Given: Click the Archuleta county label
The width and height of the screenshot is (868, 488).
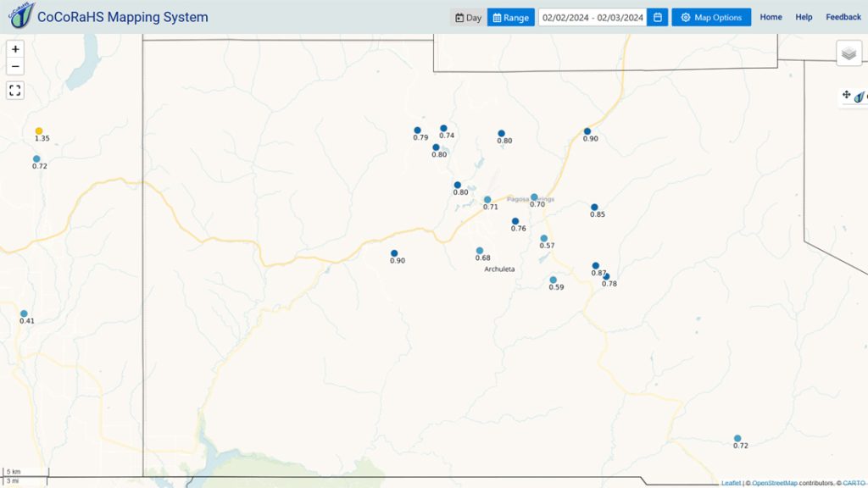Looking at the screenshot, I should [x=499, y=269].
